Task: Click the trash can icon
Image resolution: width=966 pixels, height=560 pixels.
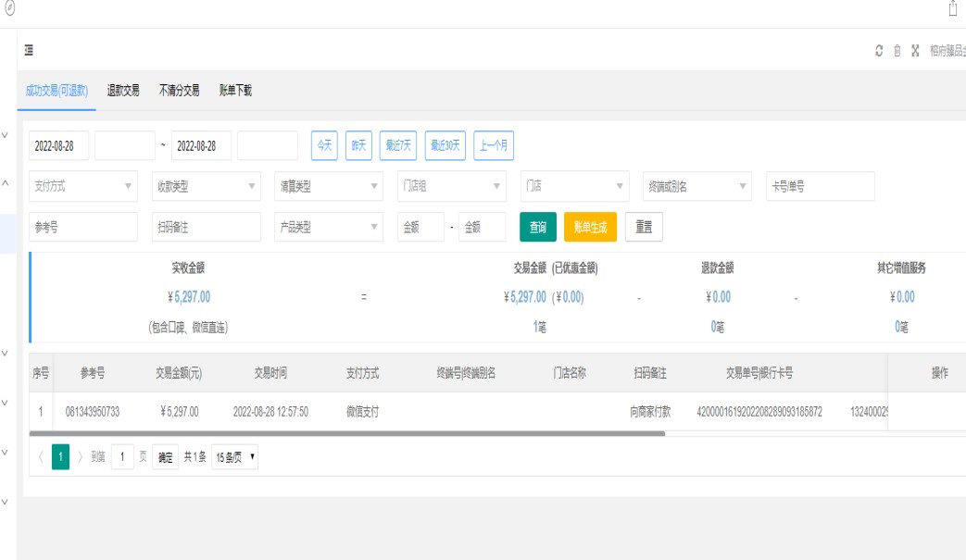Action: pyautogui.click(x=897, y=50)
